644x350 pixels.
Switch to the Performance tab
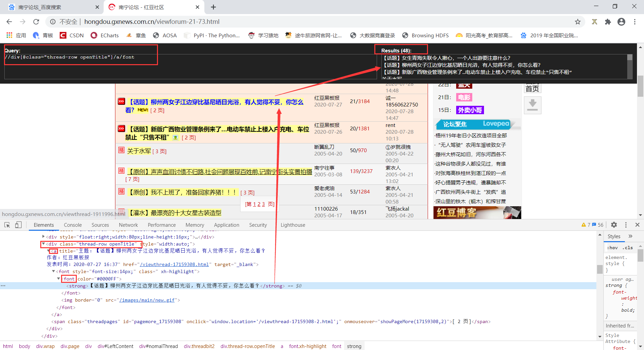tap(162, 225)
